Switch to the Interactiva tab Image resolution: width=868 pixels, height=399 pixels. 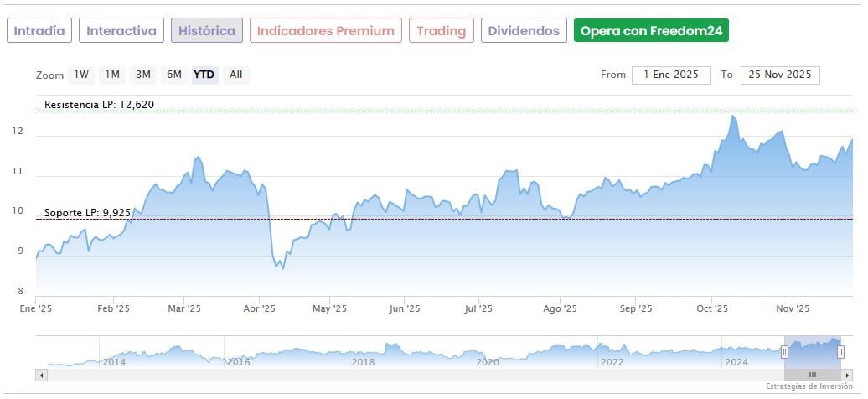point(121,31)
